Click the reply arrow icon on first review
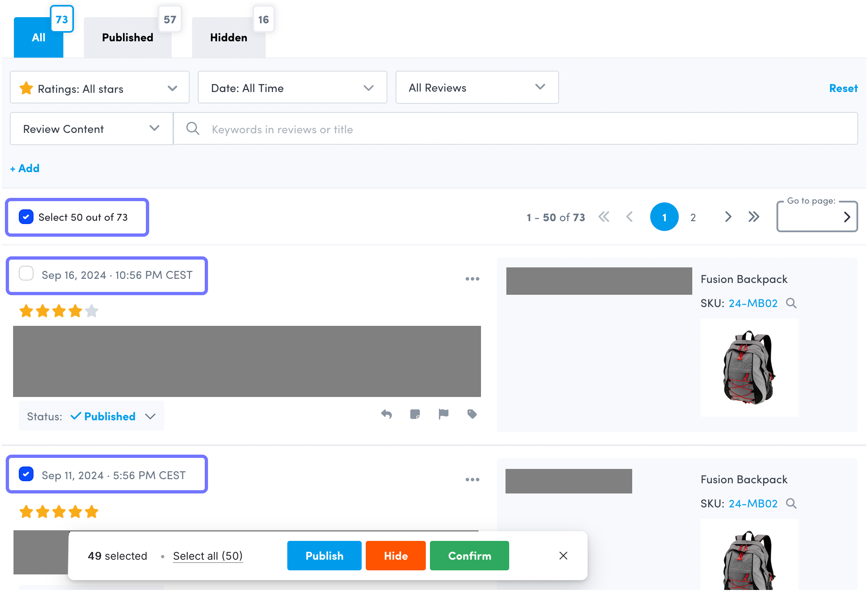This screenshot has height=592, width=868. (386, 414)
